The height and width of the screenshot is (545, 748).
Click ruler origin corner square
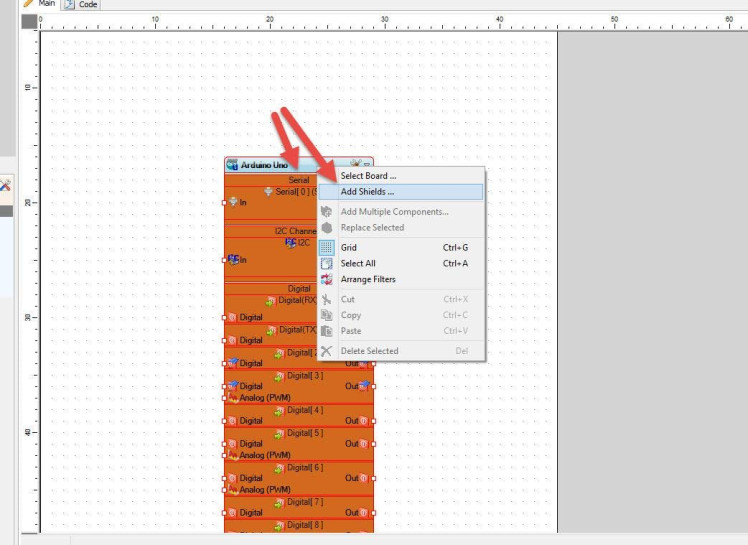pyautogui.click(x=30, y=20)
